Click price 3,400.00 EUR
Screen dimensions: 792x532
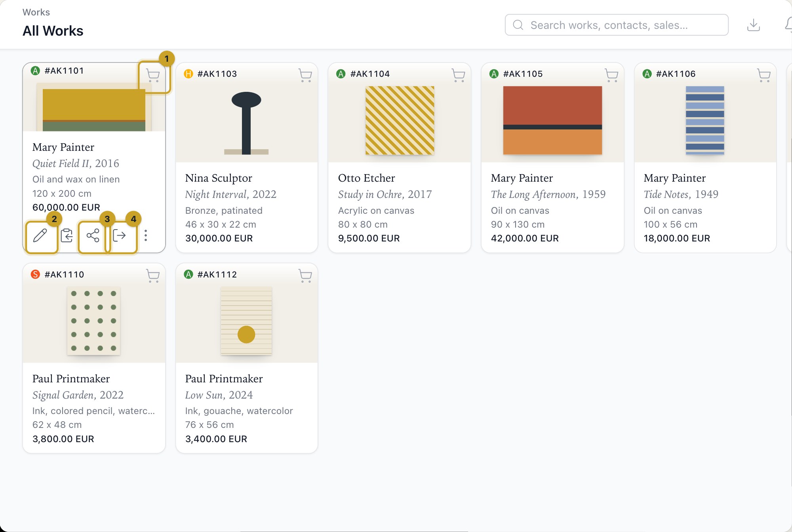(216, 439)
